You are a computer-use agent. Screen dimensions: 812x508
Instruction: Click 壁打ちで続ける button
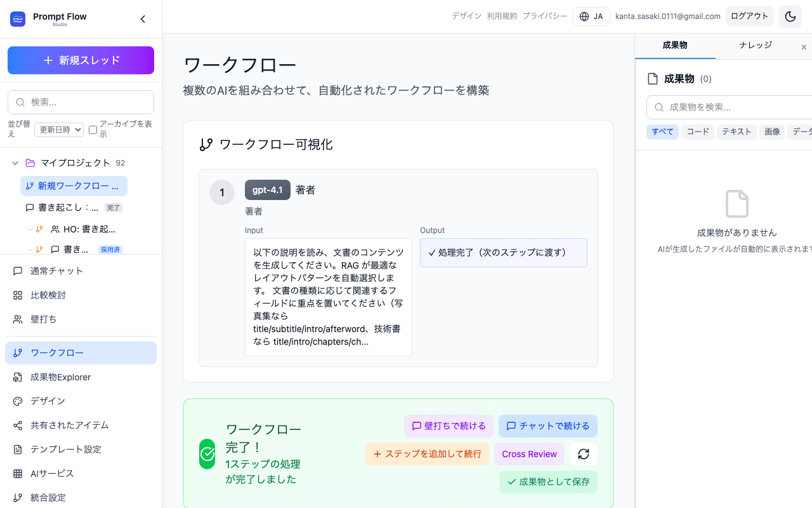pyautogui.click(x=449, y=426)
